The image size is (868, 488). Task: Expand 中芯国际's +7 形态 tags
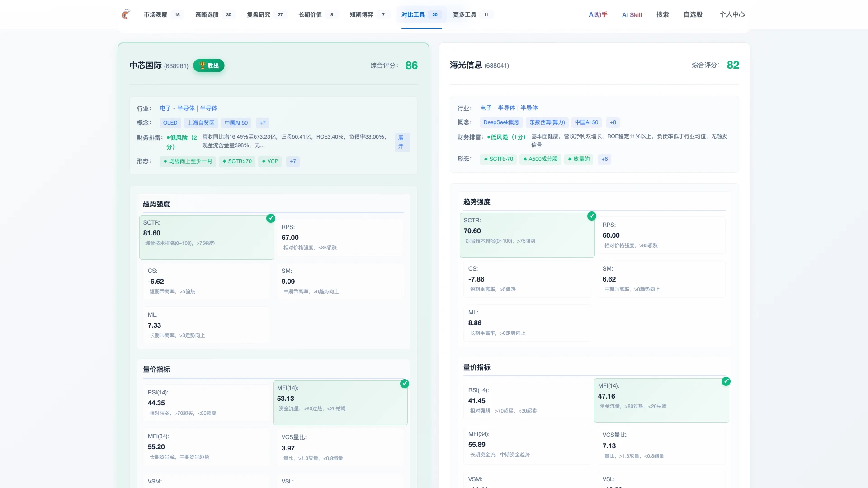pos(293,161)
